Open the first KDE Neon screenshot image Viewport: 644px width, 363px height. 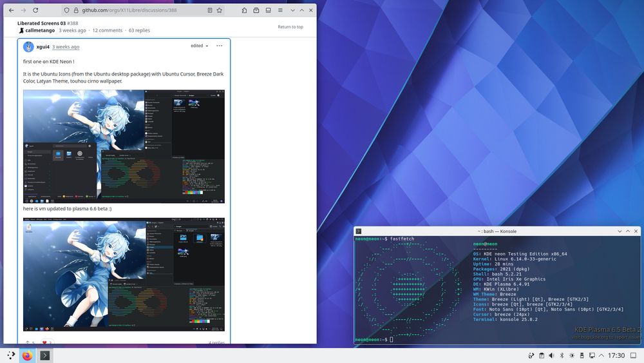click(124, 146)
